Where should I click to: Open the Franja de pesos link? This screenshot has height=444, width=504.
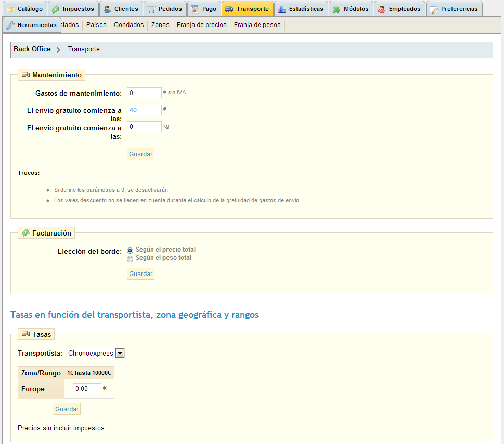pos(257,25)
